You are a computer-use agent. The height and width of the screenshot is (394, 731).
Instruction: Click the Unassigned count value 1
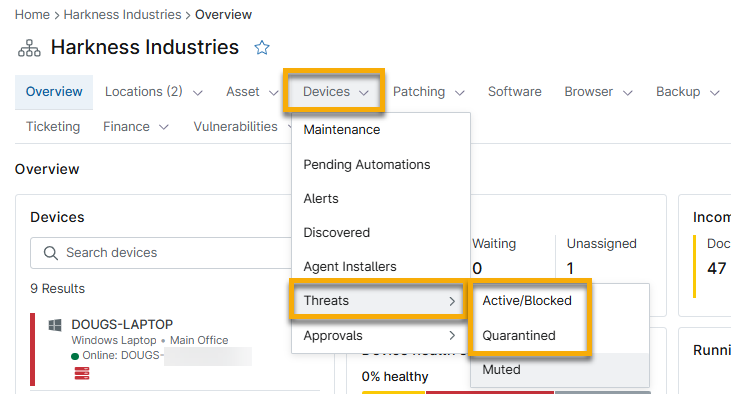(x=570, y=269)
